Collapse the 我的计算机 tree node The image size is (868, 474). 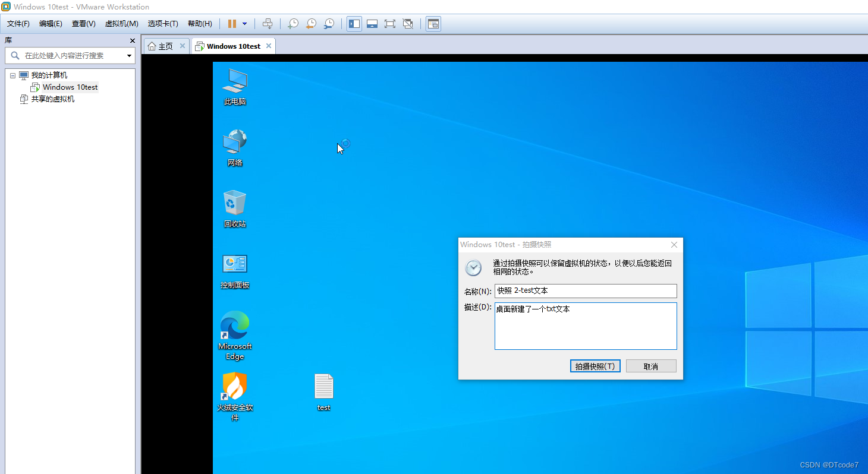[12, 75]
